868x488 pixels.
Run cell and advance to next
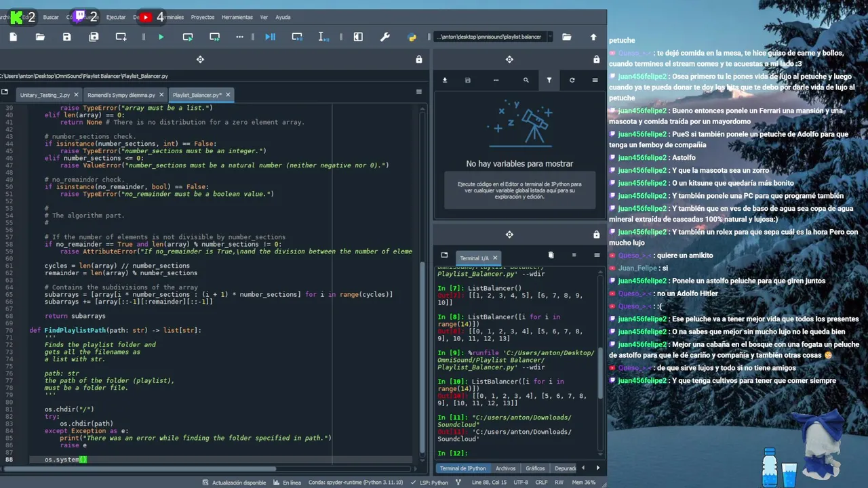pos(214,37)
